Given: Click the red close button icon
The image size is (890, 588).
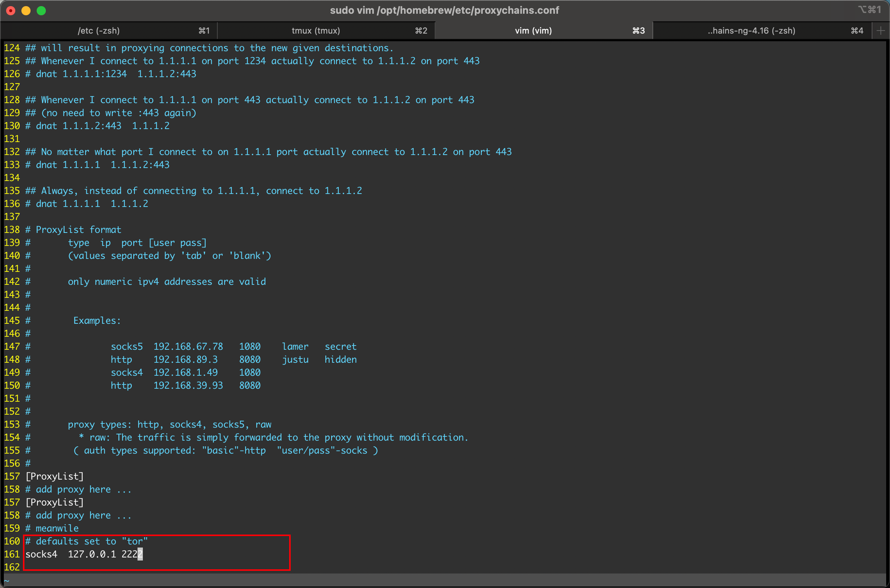Looking at the screenshot, I should point(9,11).
